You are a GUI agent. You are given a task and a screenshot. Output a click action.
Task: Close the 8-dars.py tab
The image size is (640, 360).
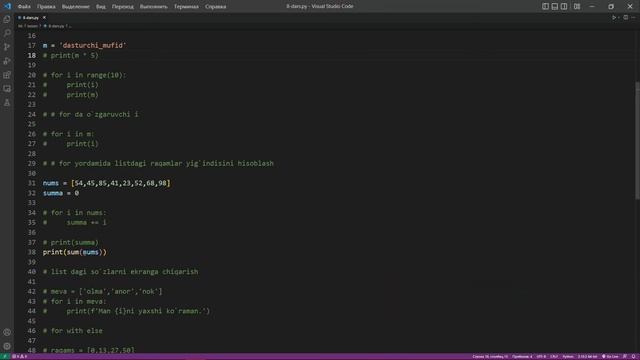pyautogui.click(x=44, y=18)
